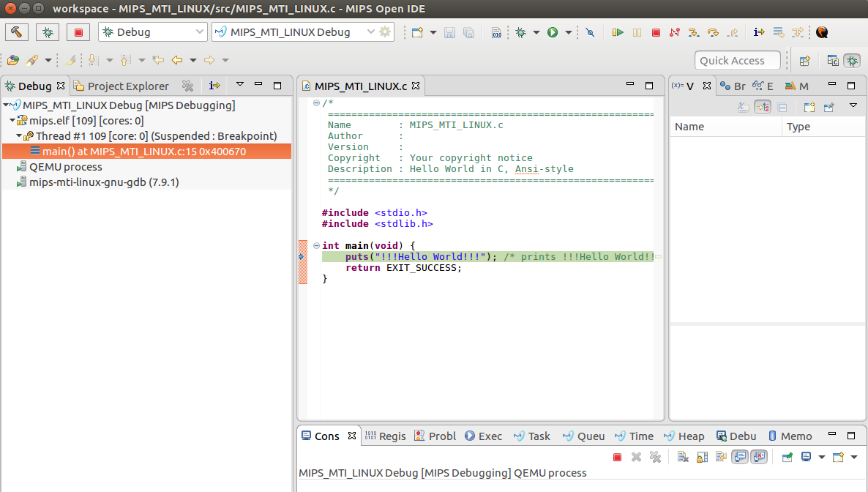This screenshot has width=868, height=492.
Task: Click the Previous Annotation arrow icon
Action: (x=126, y=60)
